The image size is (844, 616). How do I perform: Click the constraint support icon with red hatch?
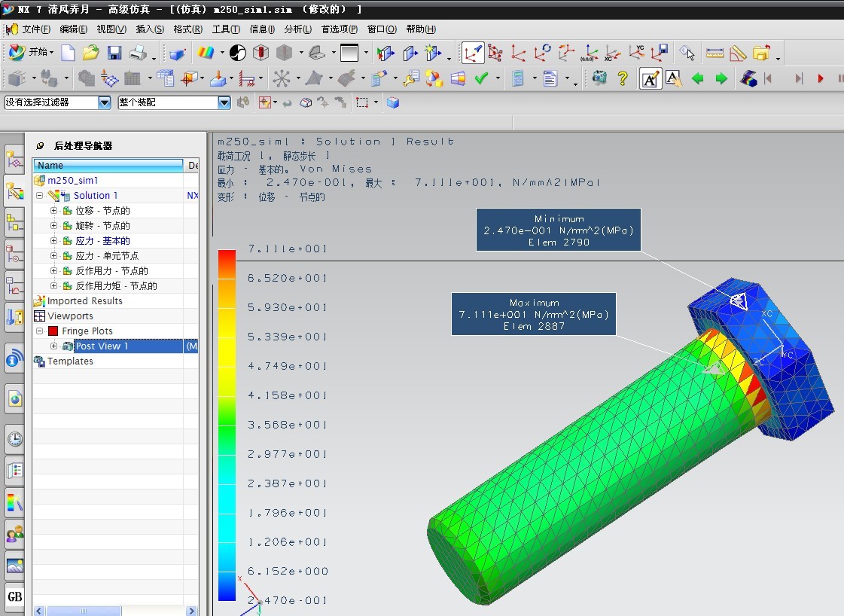click(246, 78)
